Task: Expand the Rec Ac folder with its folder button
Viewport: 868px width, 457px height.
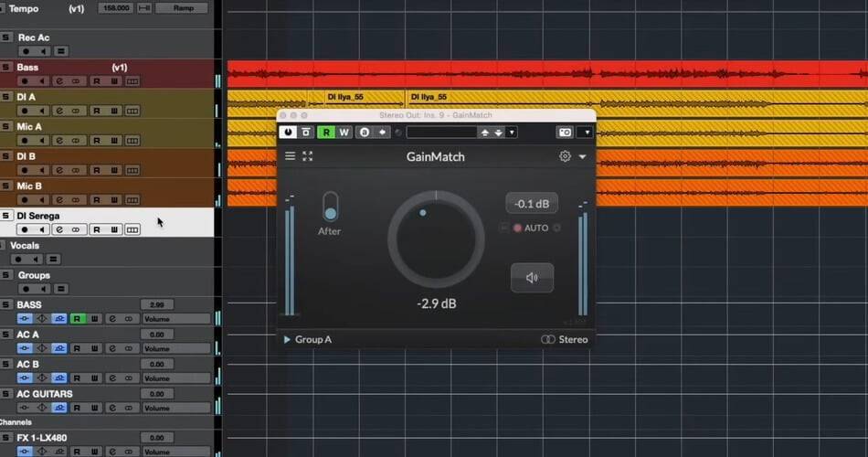Action: point(61,51)
